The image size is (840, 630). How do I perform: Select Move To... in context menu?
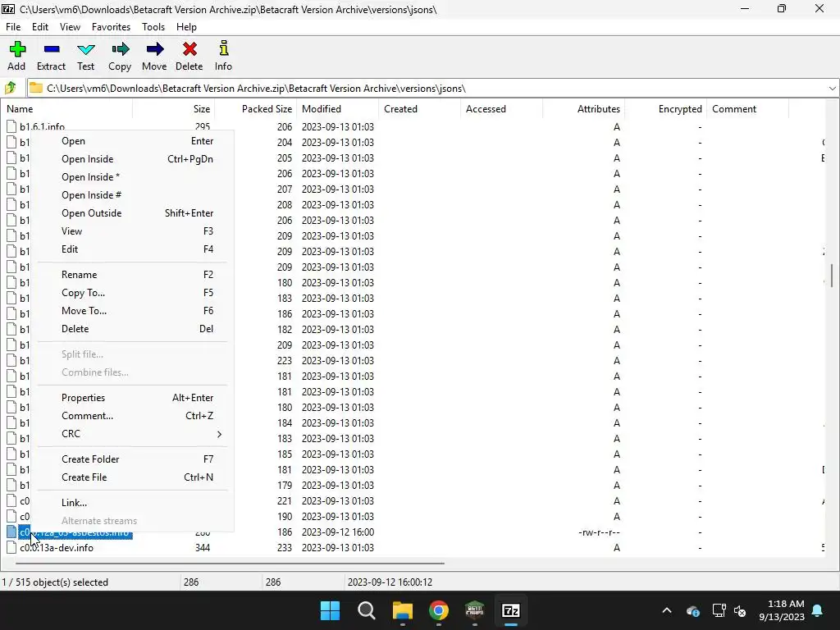click(x=132, y=311)
